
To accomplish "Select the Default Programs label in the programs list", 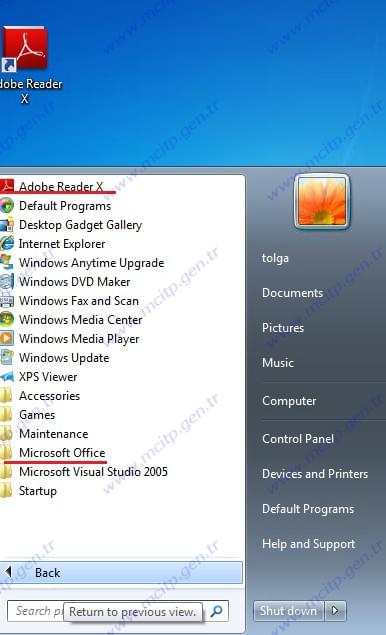I will (x=65, y=206).
